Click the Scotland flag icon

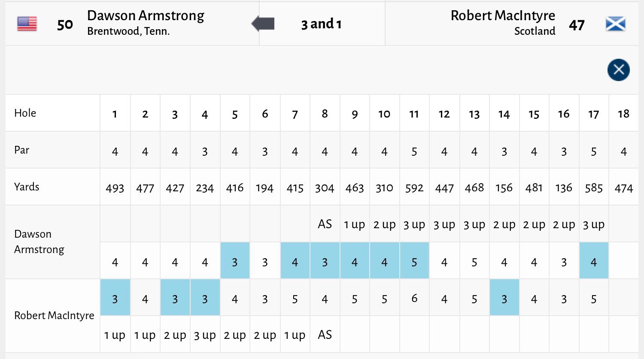pyautogui.click(x=615, y=24)
